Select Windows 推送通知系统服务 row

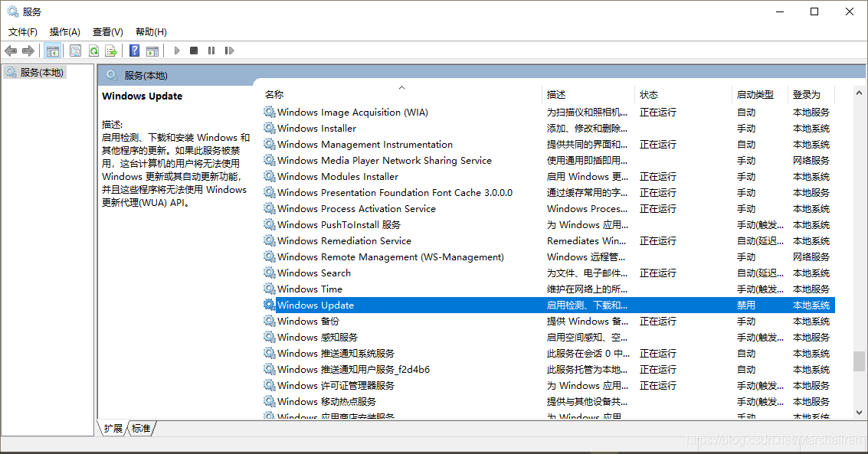(549, 354)
